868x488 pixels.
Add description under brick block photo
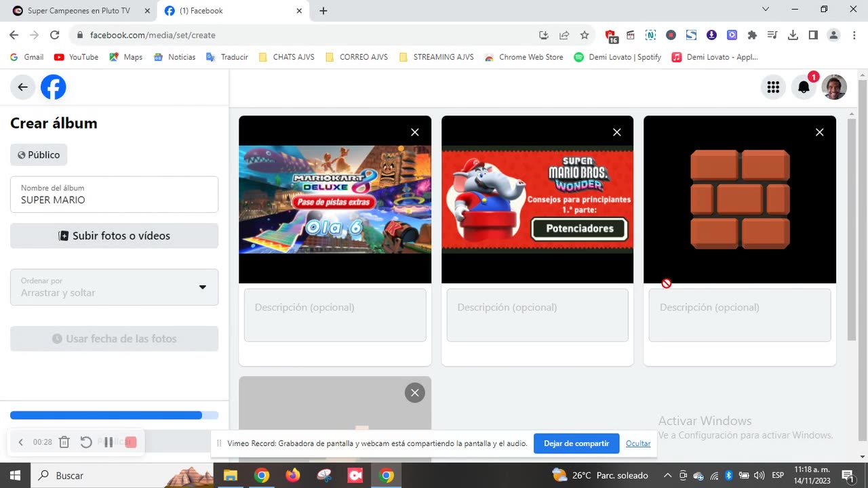click(740, 315)
